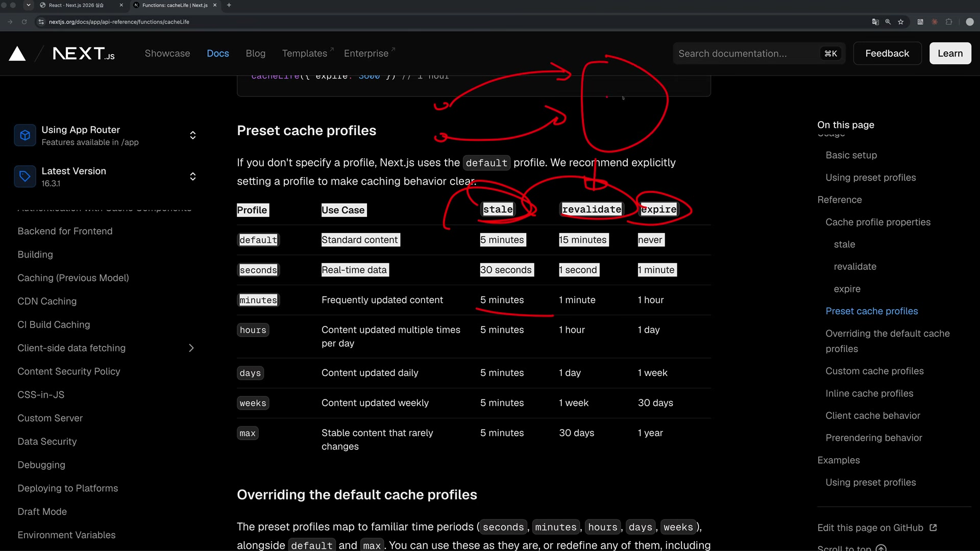The image size is (980, 551).
Task: Click the Scroll to top arrow icon
Action: [881, 548]
